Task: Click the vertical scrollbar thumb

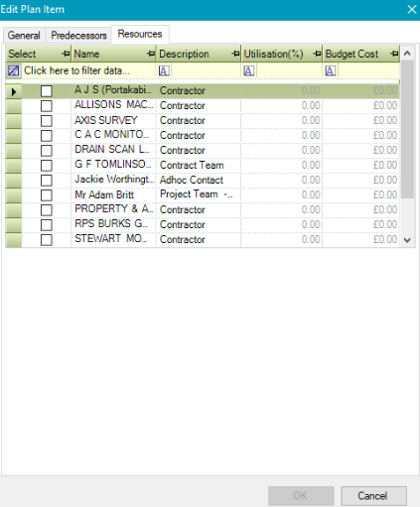Action: pos(407,129)
